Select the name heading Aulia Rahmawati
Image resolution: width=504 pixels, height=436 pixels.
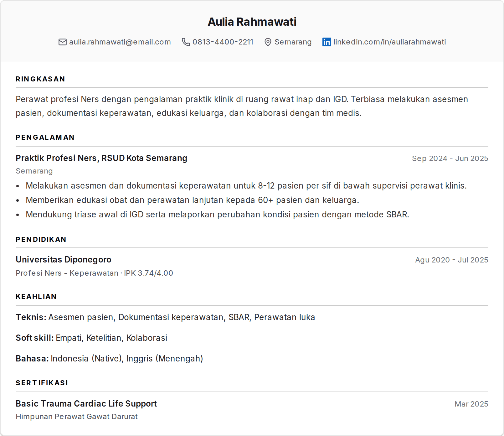[252, 22]
